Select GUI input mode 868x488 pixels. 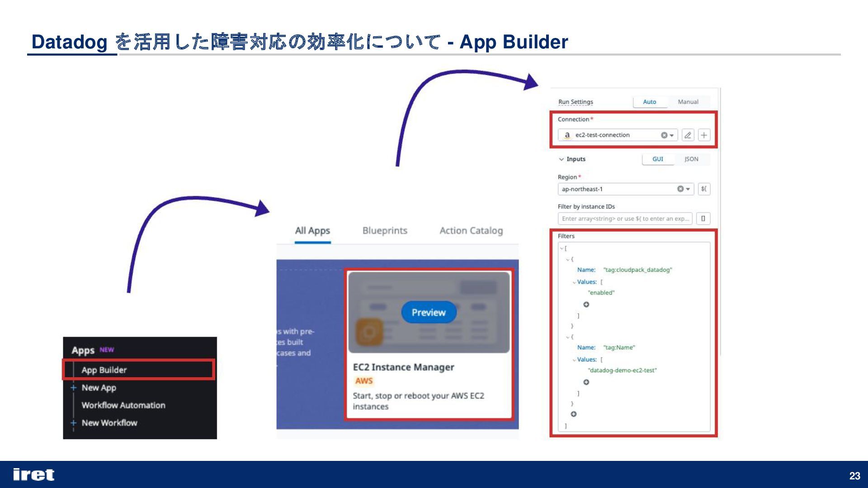point(658,159)
